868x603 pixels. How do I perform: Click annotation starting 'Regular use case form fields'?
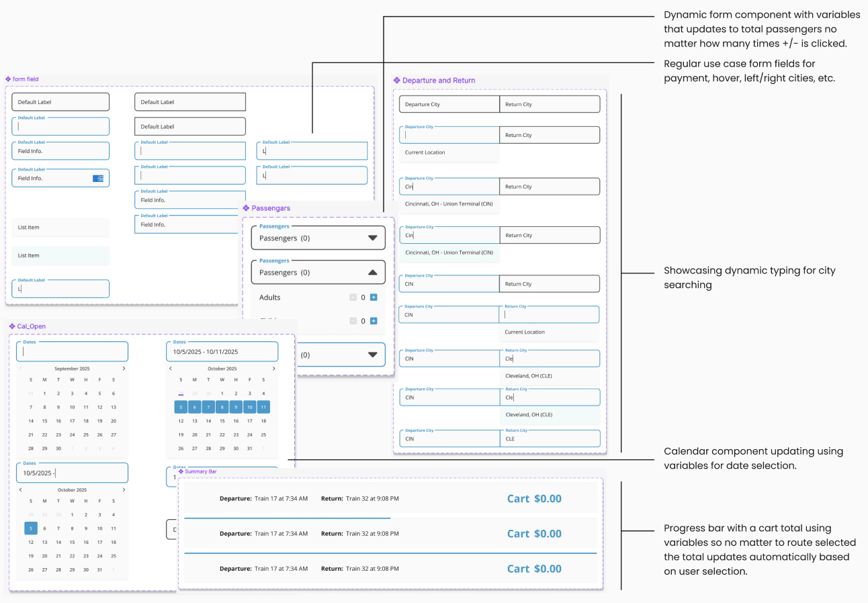tap(749, 71)
